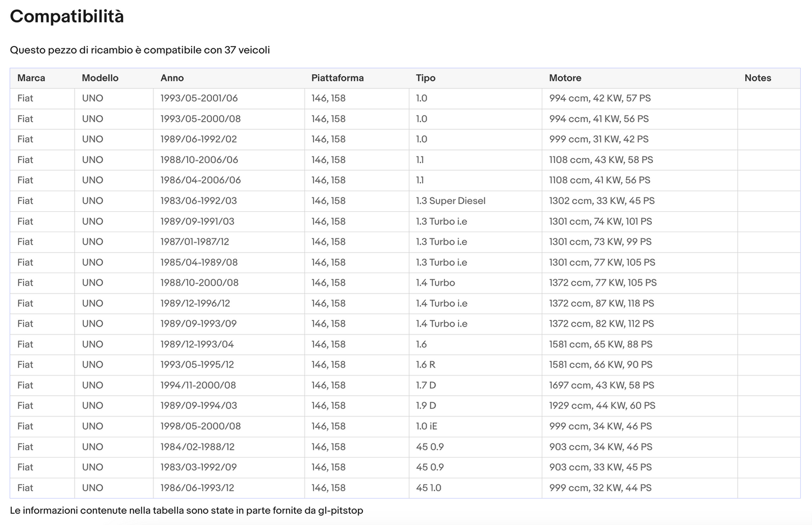
Task: Click the Modello column header
Action: coord(100,78)
